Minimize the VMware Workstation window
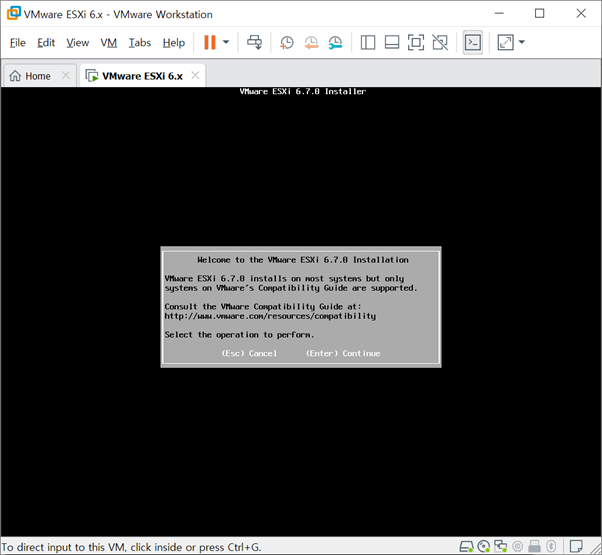Image resolution: width=602 pixels, height=555 pixels. (499, 13)
